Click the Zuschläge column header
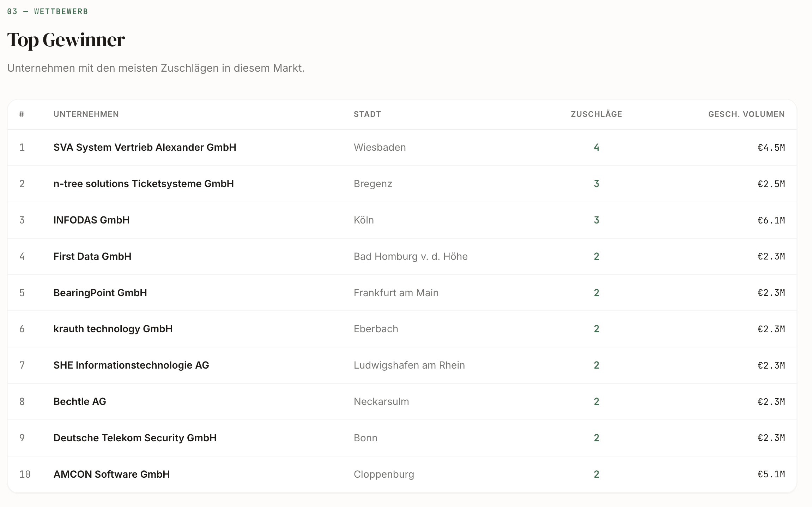The width and height of the screenshot is (812, 507). [596, 114]
